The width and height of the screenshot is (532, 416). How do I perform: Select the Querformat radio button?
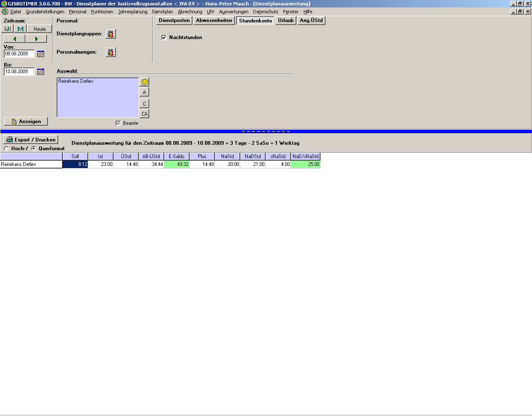pyautogui.click(x=34, y=149)
